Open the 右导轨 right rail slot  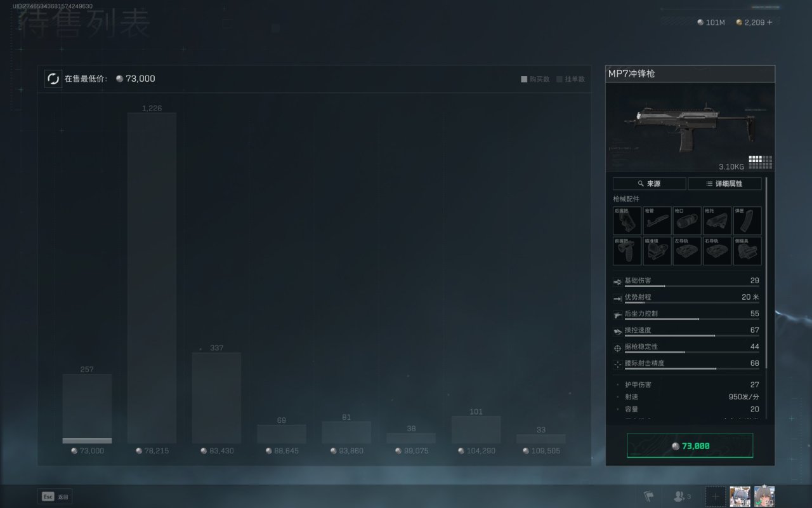[x=717, y=251]
